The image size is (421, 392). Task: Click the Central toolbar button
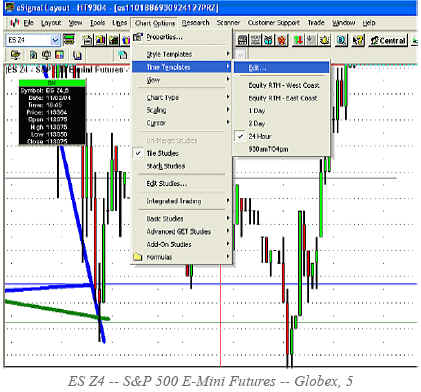[x=388, y=41]
